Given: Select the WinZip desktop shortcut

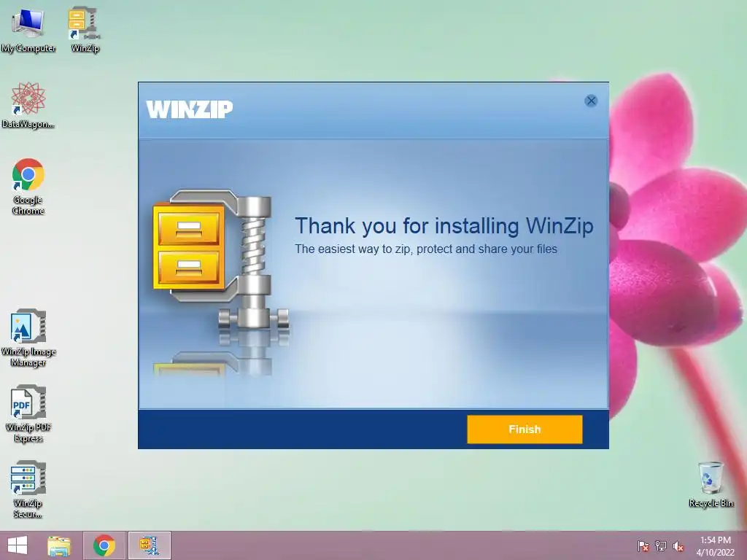Looking at the screenshot, I should click(85, 30).
